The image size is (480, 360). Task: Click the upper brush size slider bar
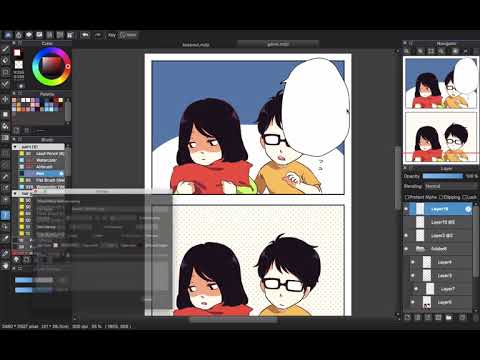point(34,280)
